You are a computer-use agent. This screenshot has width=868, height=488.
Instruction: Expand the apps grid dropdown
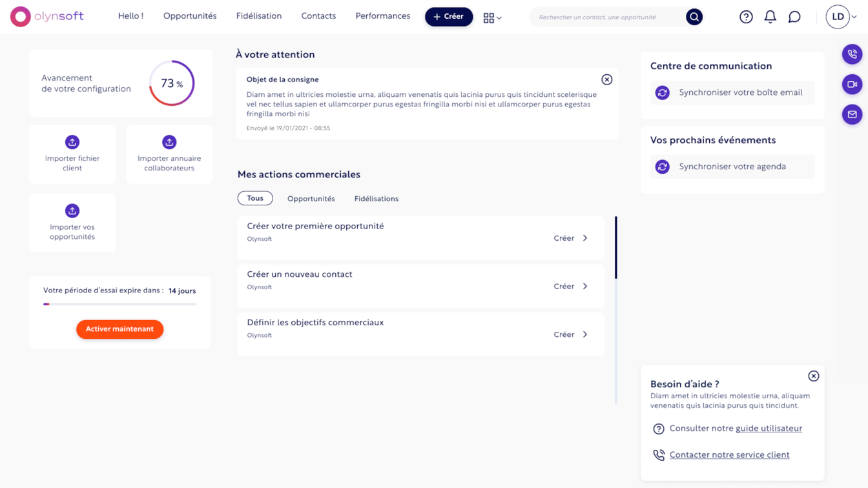492,18
